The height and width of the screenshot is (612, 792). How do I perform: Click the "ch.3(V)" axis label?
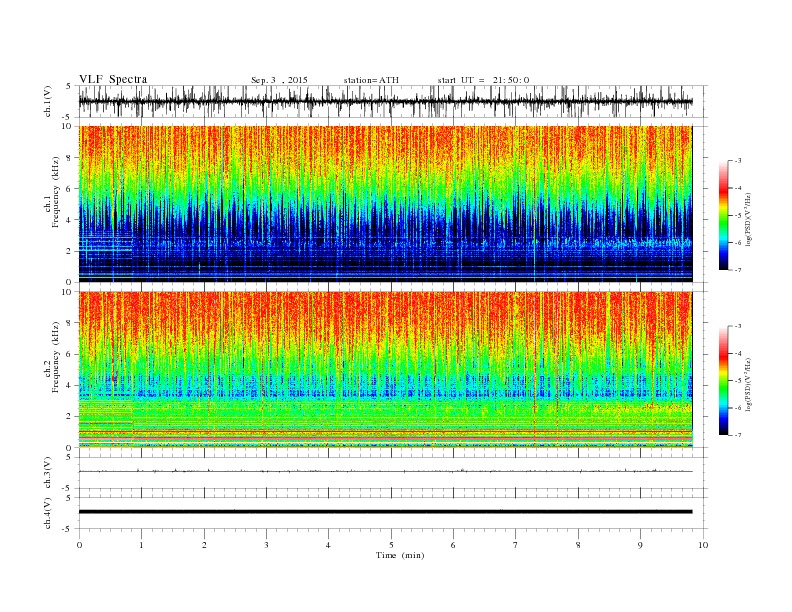pos(48,473)
